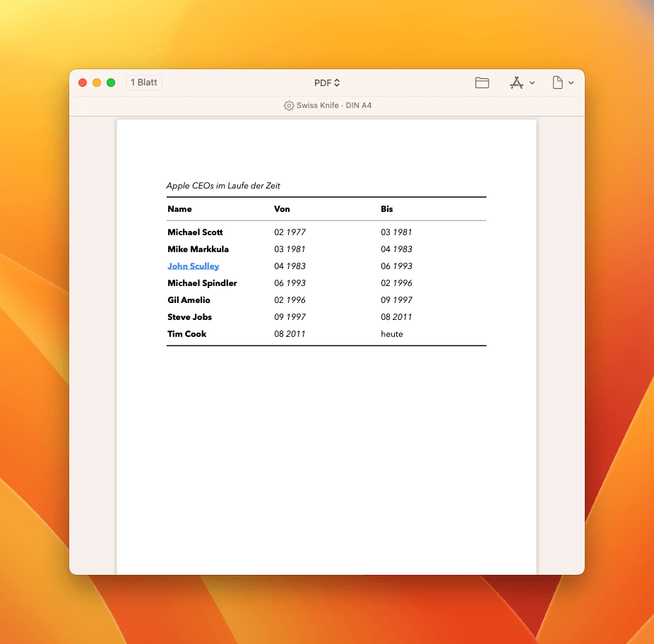Follow the John Sculley link
654x644 pixels.
193,266
